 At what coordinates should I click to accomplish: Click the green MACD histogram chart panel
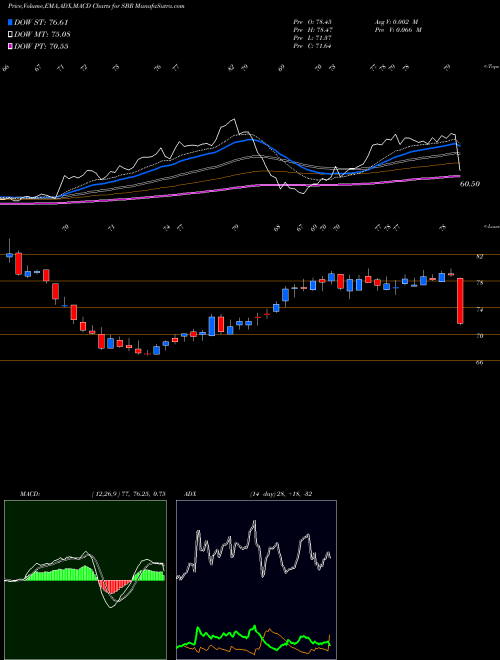point(85,580)
